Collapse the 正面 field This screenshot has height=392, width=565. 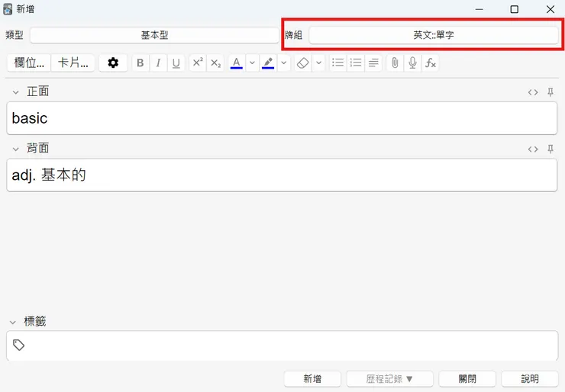pyautogui.click(x=15, y=92)
